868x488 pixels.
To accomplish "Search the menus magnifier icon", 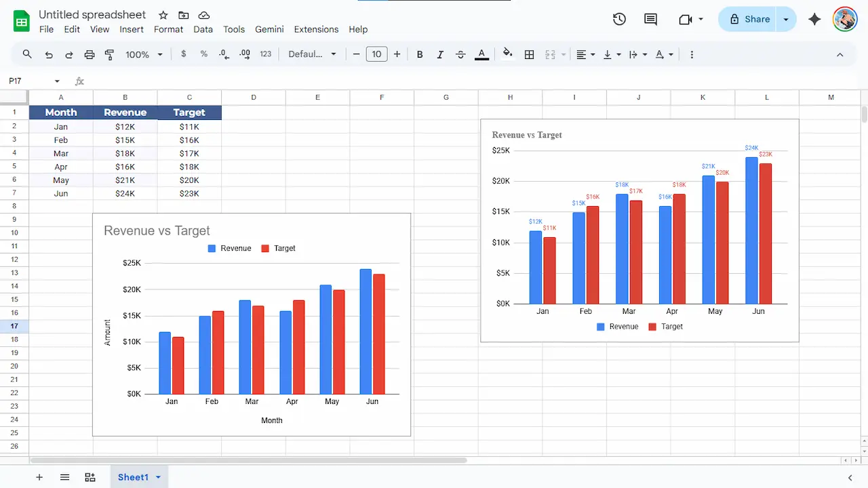I will [27, 54].
